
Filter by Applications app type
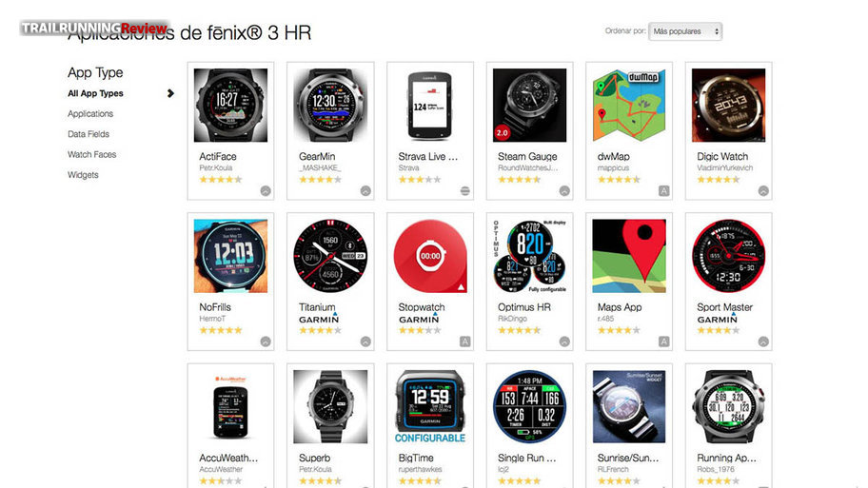point(90,113)
